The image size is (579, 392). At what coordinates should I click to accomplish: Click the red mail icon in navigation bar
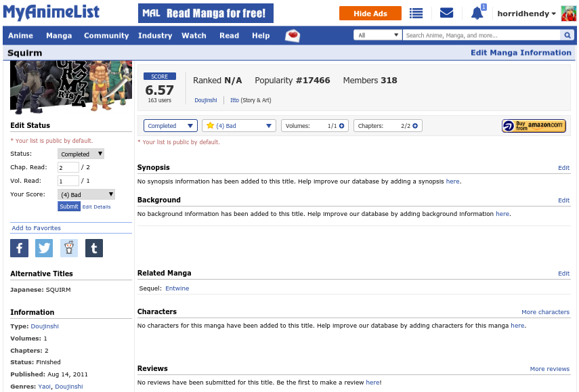click(293, 36)
